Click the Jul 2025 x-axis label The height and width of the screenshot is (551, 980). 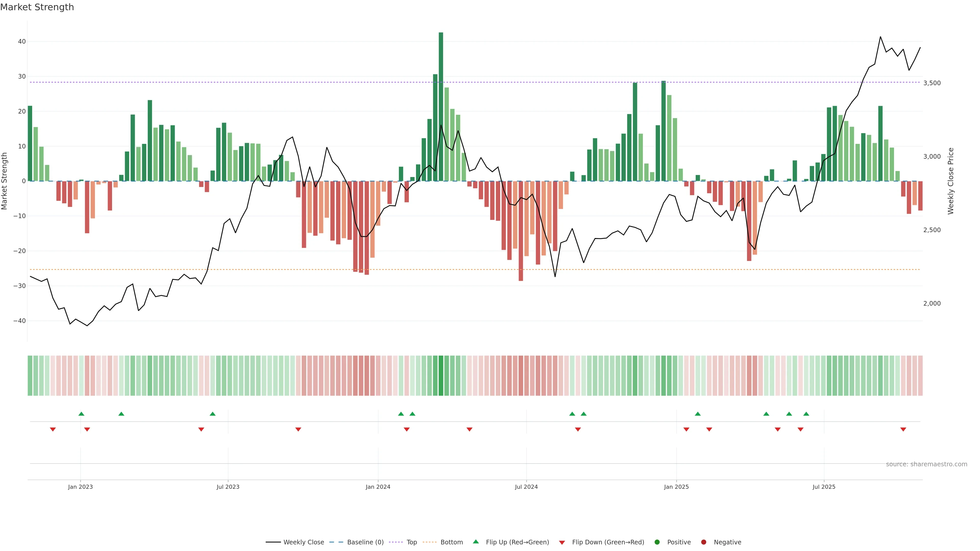coord(824,487)
